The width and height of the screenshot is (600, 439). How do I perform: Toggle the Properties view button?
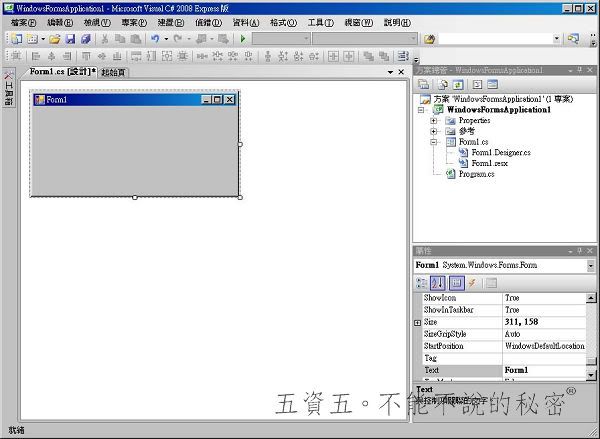457,283
